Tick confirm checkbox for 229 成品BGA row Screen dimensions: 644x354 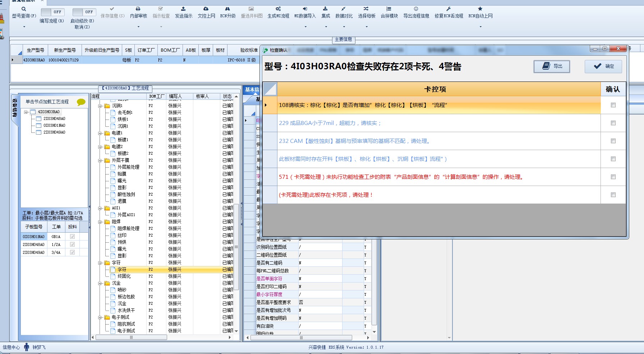point(613,123)
